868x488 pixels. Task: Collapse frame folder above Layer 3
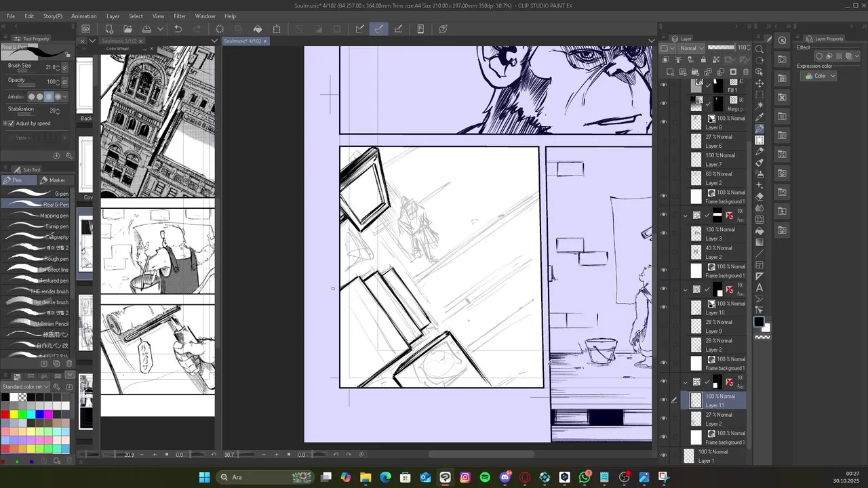click(x=686, y=216)
